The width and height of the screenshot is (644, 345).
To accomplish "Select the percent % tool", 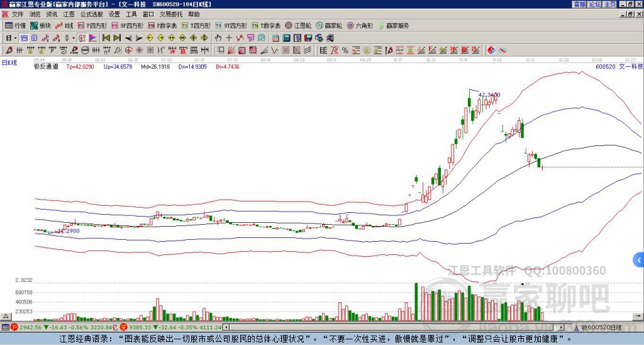I will pos(345,50).
